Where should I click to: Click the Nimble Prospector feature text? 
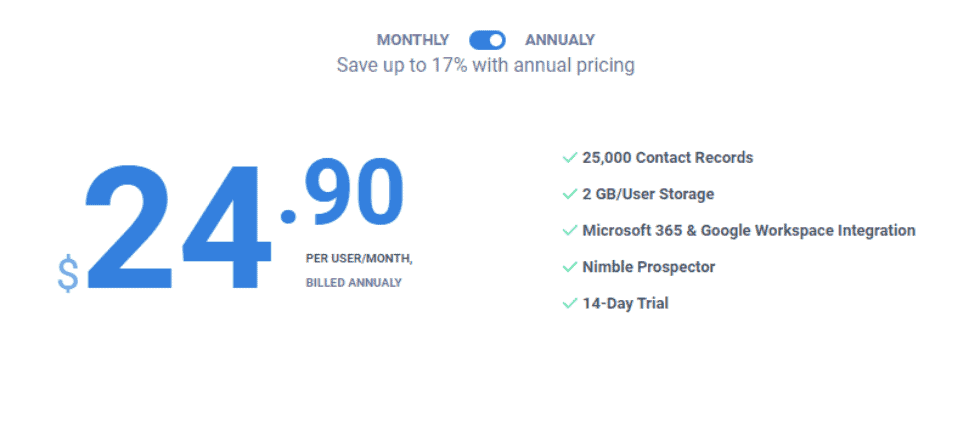[x=649, y=267]
